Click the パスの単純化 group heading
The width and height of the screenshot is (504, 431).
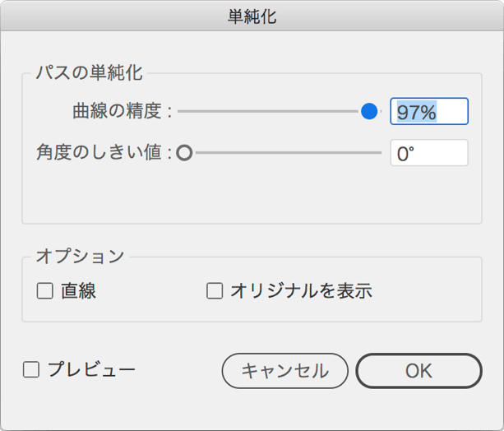(x=89, y=72)
